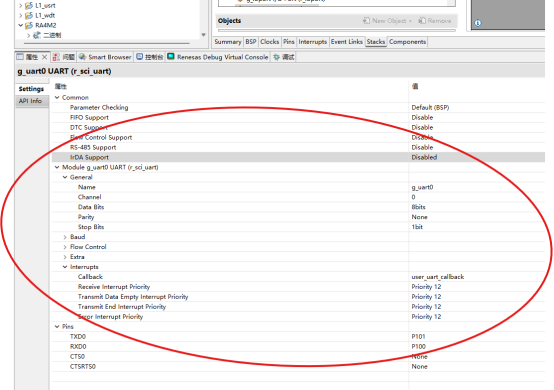Select the Event Links tab
The height and width of the screenshot is (390, 554).
347,42
